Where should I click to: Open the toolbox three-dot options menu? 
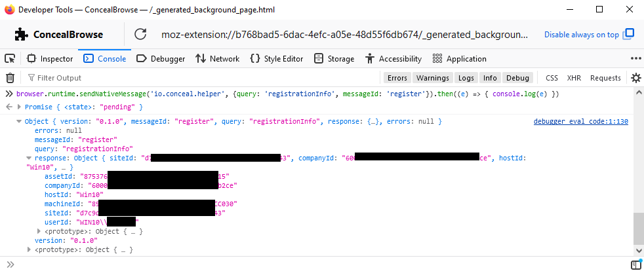pos(635,59)
